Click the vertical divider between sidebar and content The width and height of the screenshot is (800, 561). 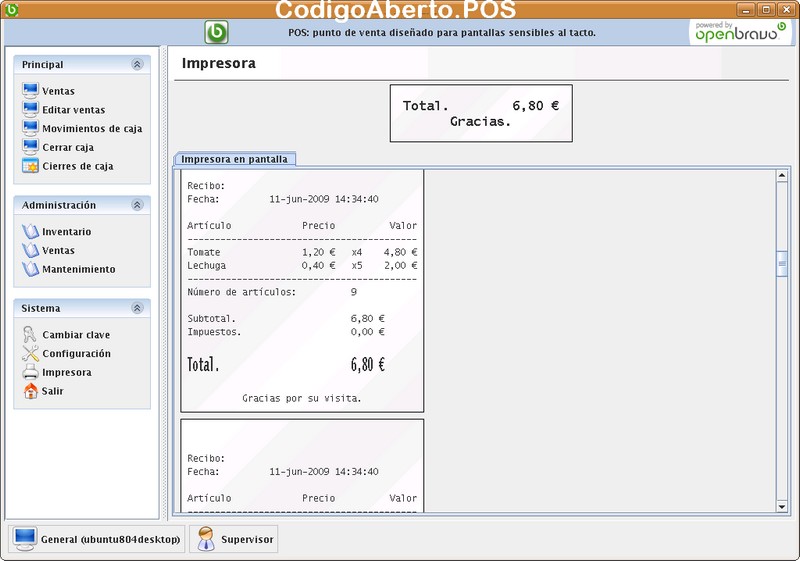164,283
